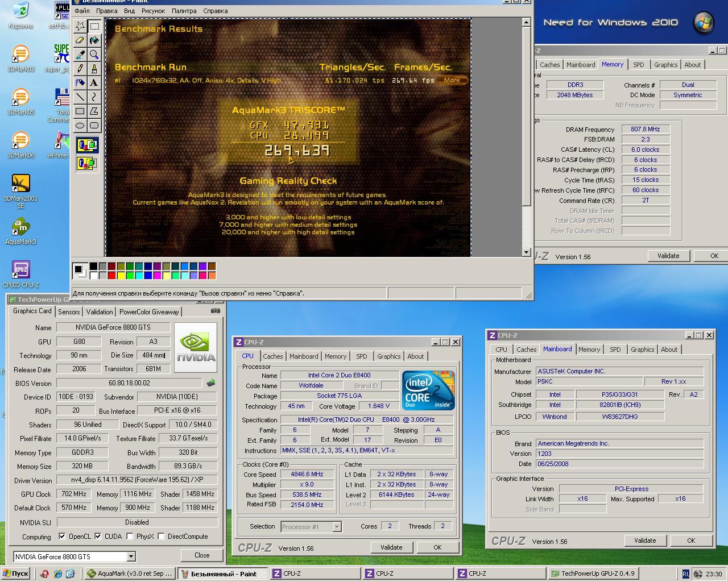The height and width of the screenshot is (582, 728).
Task: Open the Справка menu in Paint
Action: 215,11
